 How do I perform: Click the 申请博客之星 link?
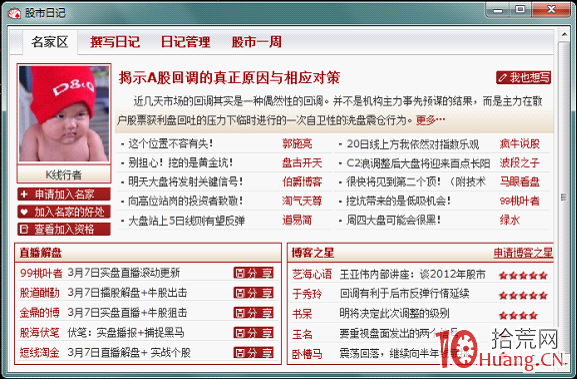[523, 253]
